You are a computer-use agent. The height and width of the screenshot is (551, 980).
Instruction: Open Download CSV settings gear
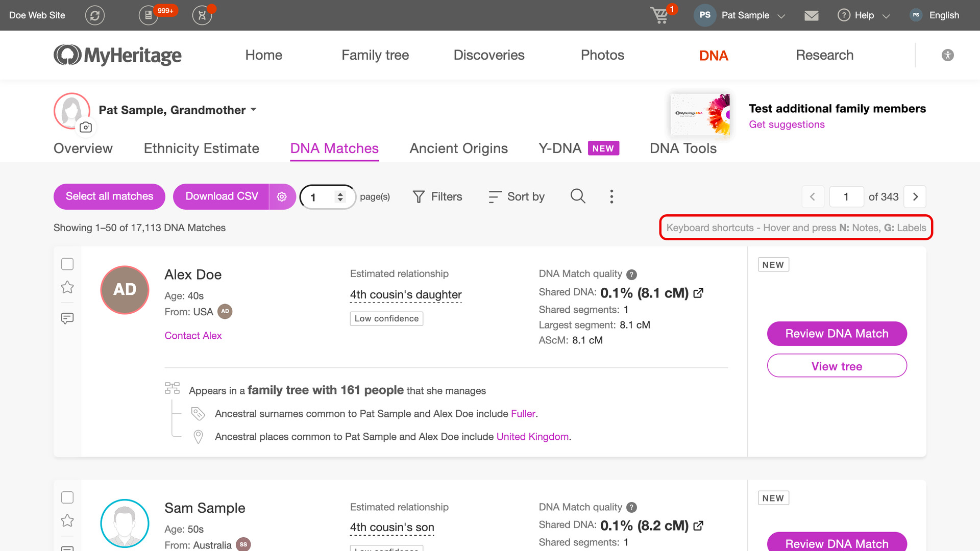click(282, 196)
